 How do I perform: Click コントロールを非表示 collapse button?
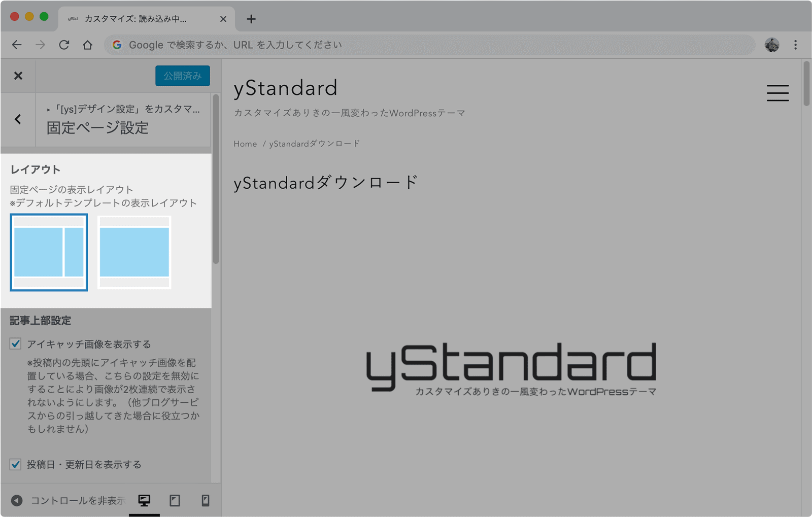tap(67, 501)
